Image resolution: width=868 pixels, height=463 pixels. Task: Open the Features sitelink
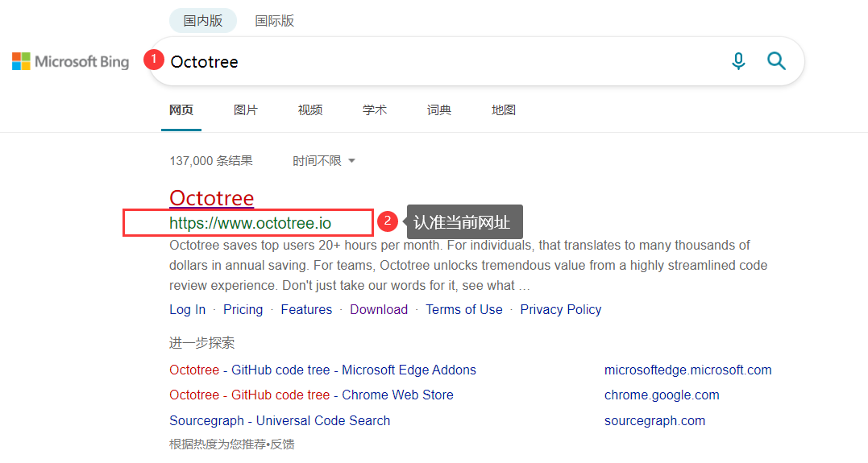coord(306,310)
